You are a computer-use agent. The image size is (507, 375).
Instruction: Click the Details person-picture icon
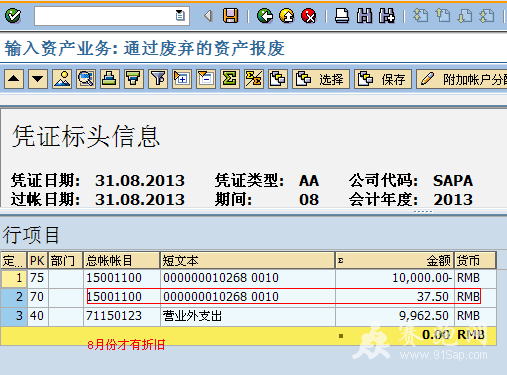[62, 79]
